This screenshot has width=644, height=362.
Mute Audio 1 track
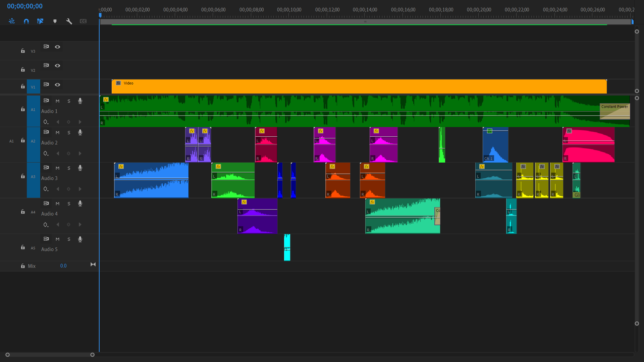pyautogui.click(x=57, y=101)
